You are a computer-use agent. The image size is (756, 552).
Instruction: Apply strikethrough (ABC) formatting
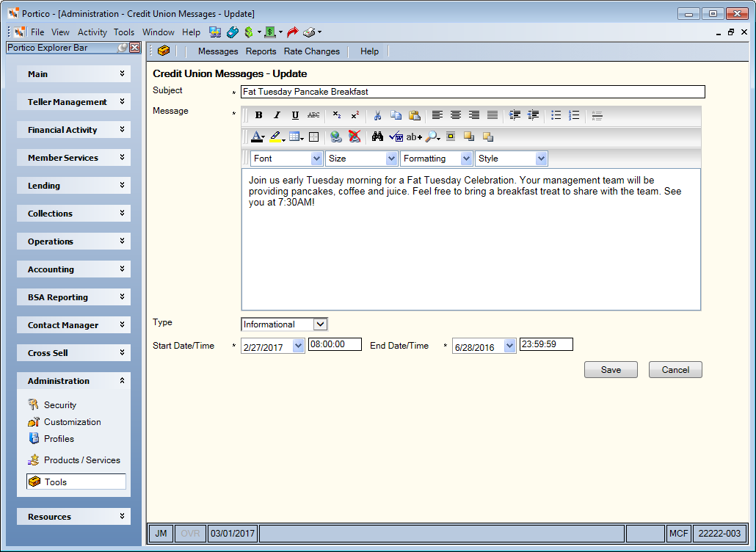313,115
